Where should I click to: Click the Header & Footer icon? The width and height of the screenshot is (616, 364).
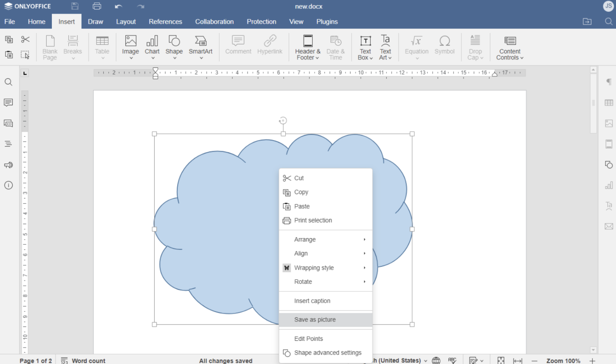tap(308, 42)
